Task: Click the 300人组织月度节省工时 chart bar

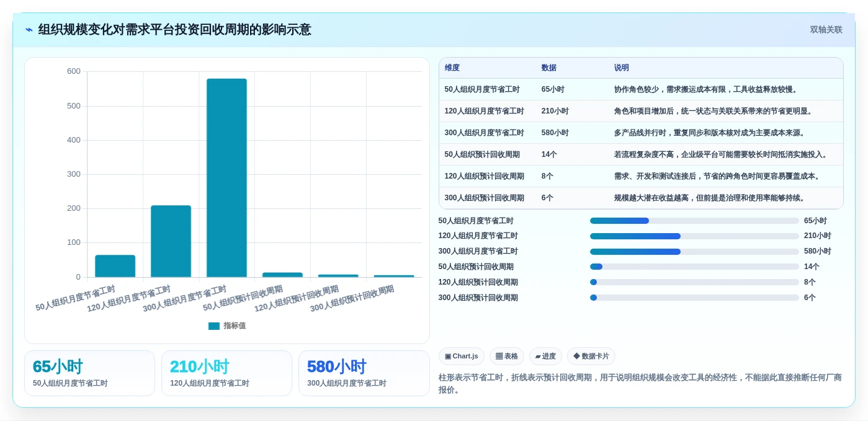Action: coord(226,178)
